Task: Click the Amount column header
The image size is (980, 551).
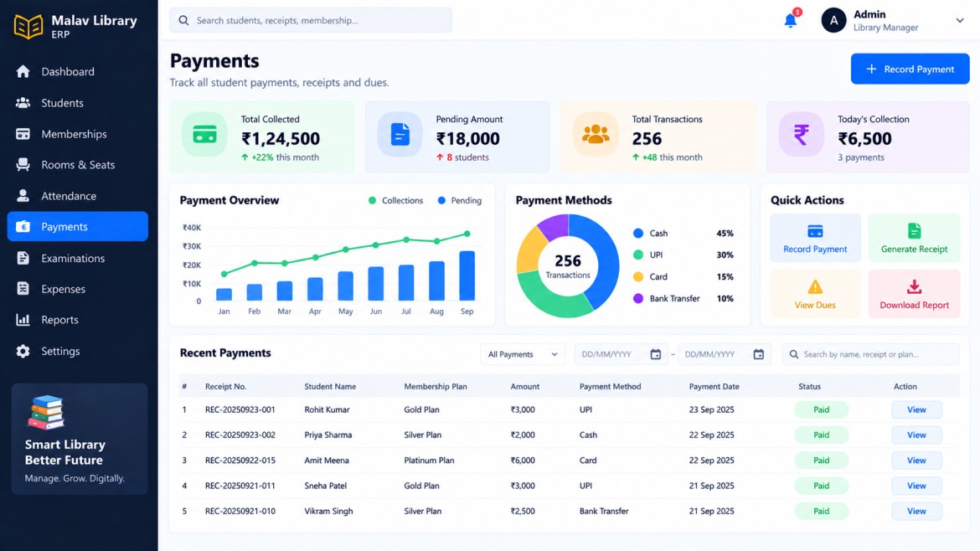Action: coord(524,387)
